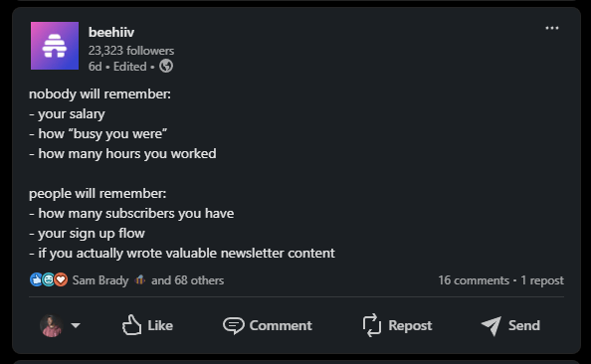
Task: Click the Like button label
Action: tap(160, 325)
